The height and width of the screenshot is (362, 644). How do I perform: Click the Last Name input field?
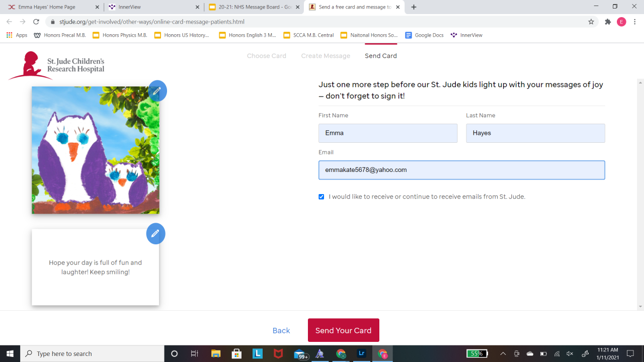point(535,133)
